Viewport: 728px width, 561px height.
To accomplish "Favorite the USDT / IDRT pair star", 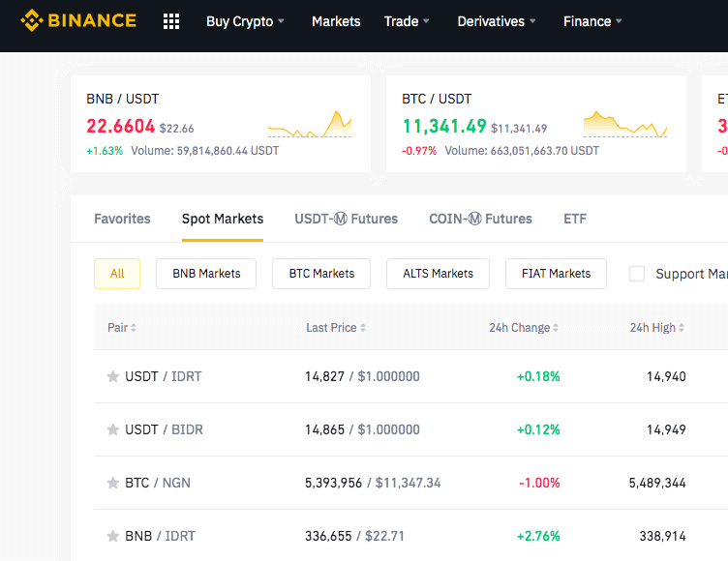I will tap(113, 376).
